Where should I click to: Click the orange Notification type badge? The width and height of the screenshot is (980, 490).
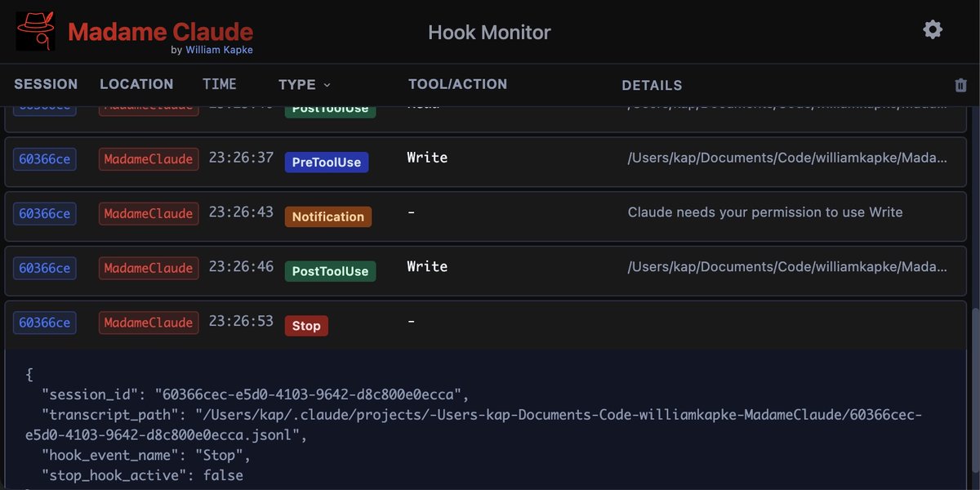click(328, 216)
